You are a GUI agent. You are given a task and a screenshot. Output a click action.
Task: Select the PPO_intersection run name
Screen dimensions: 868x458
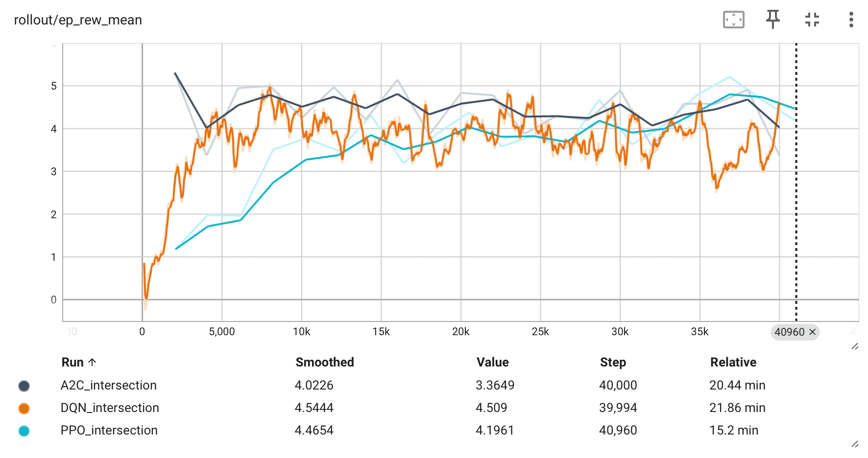point(109,430)
